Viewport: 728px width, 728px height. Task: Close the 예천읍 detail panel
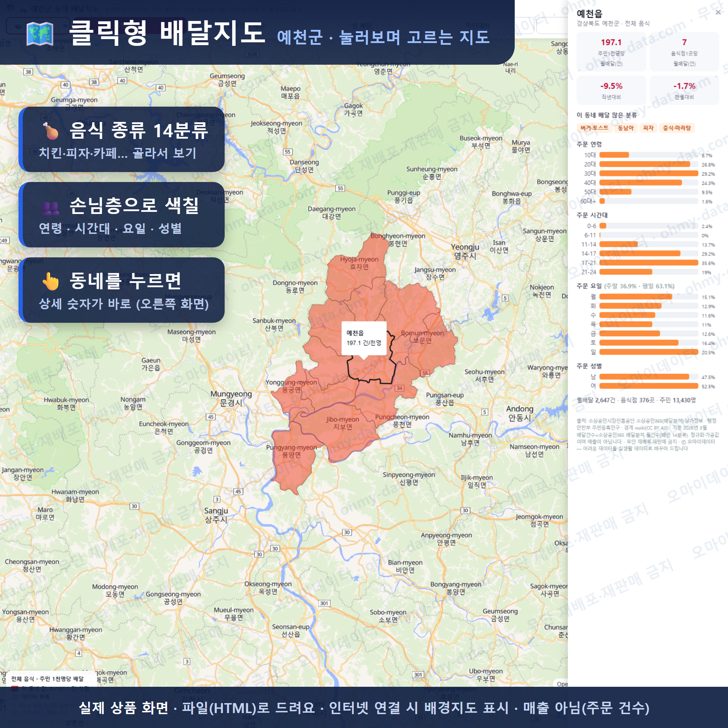pos(718,12)
